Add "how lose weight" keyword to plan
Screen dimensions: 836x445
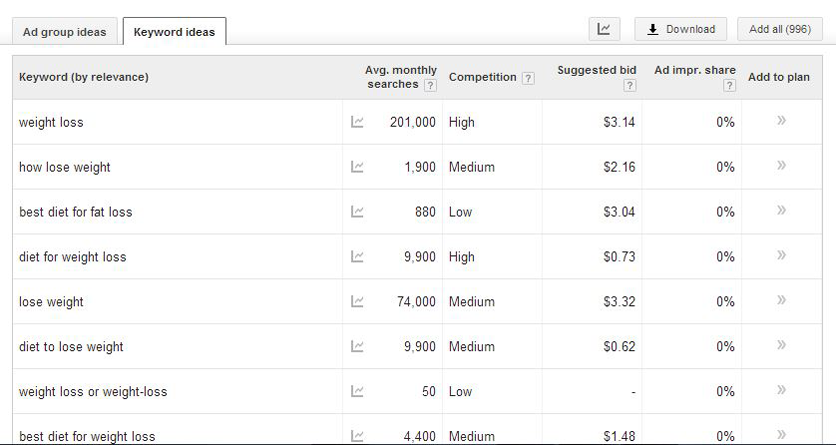click(781, 166)
